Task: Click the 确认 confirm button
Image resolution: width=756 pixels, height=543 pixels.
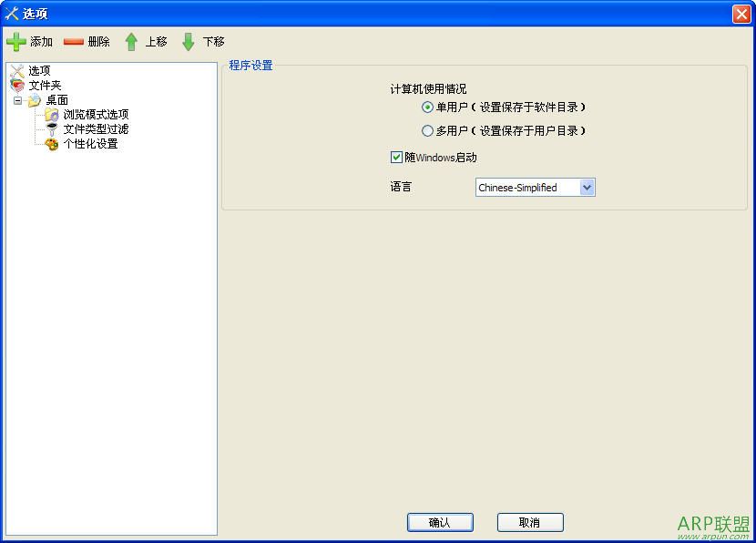Action: pyautogui.click(x=440, y=522)
